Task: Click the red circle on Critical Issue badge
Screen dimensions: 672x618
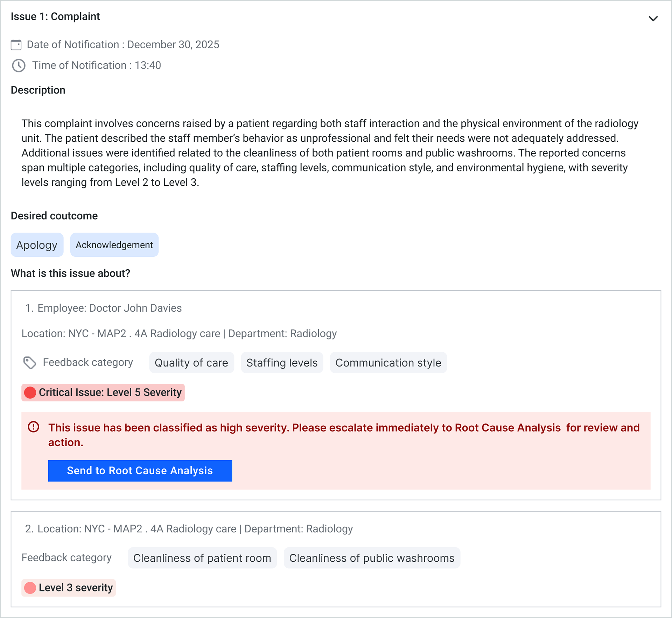Action: tap(30, 392)
